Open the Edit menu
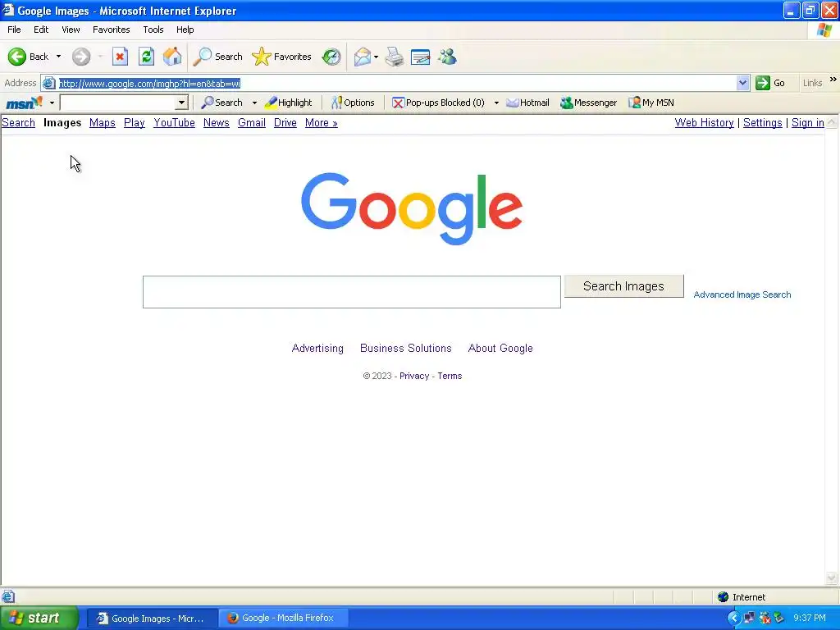The width and height of the screenshot is (840, 630). [x=41, y=30]
